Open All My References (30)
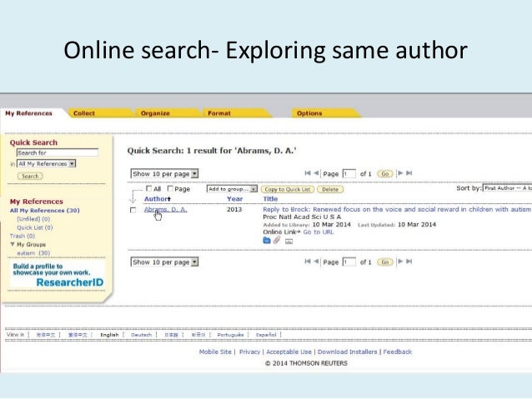The height and width of the screenshot is (399, 532). click(x=45, y=210)
